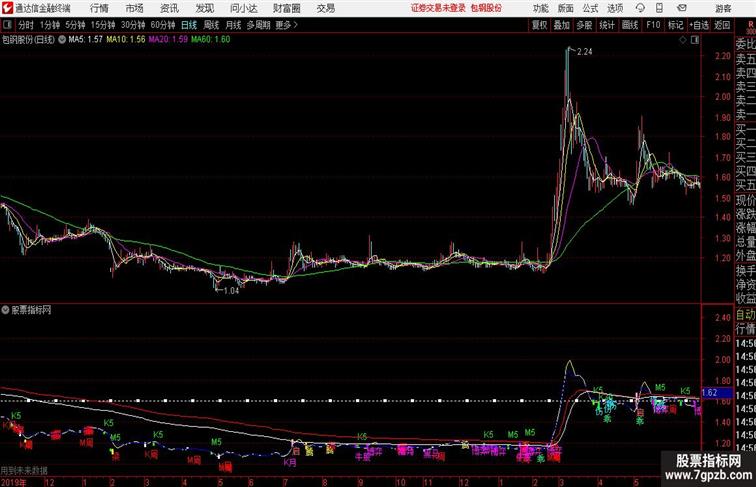Open the mail envelope icon

click(x=682, y=8)
